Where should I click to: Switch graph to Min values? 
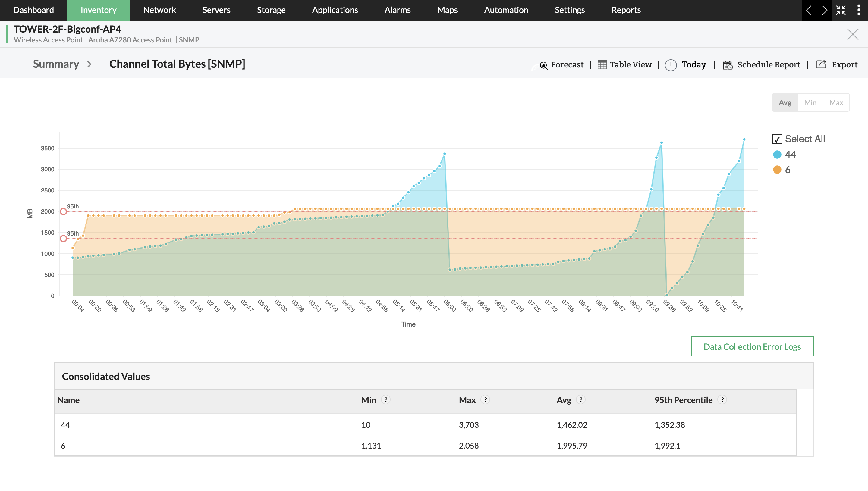810,102
